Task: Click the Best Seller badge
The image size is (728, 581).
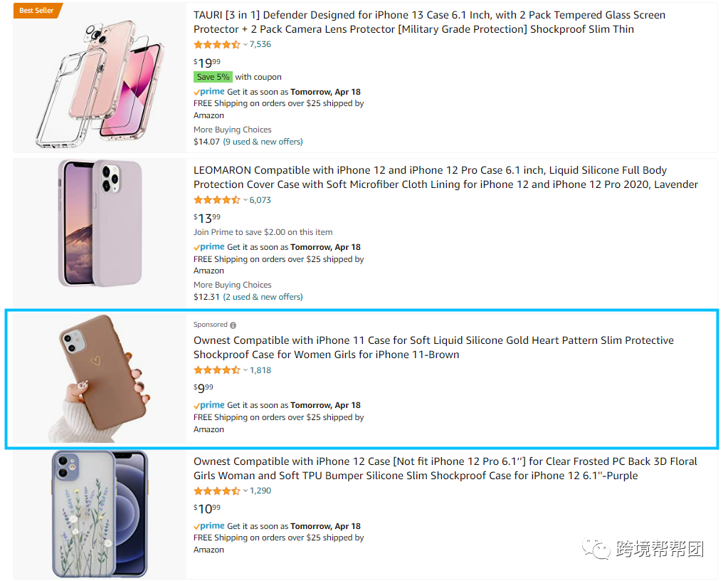Action: point(36,11)
